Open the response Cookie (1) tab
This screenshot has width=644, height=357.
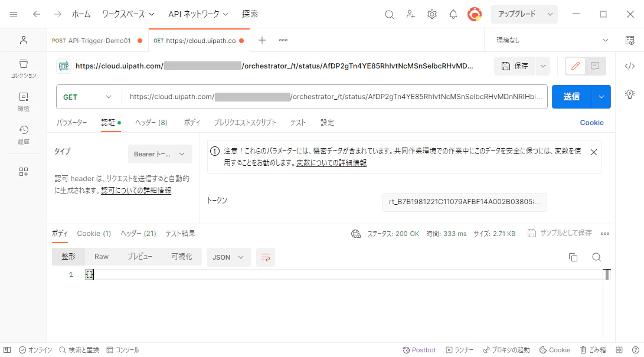[x=94, y=234]
